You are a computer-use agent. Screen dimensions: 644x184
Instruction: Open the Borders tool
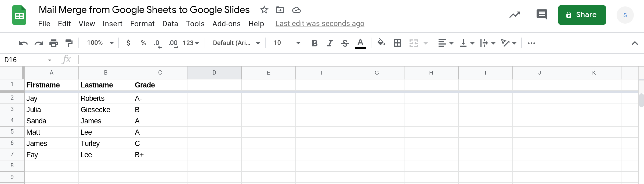pyautogui.click(x=397, y=43)
